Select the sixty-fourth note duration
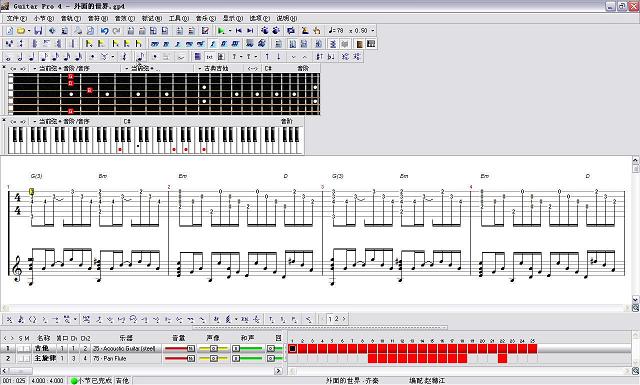The height and width of the screenshot is (385, 640). tap(79, 57)
